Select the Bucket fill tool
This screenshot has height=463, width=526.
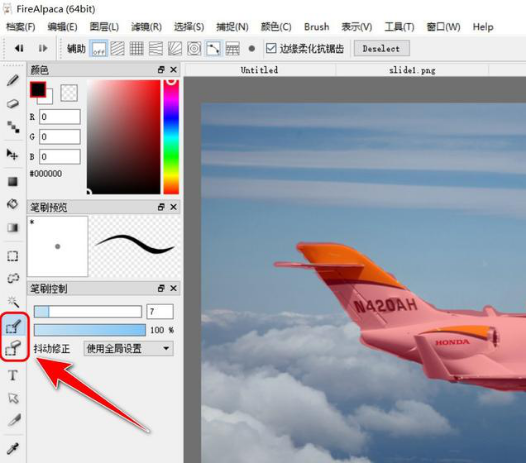coord(13,204)
